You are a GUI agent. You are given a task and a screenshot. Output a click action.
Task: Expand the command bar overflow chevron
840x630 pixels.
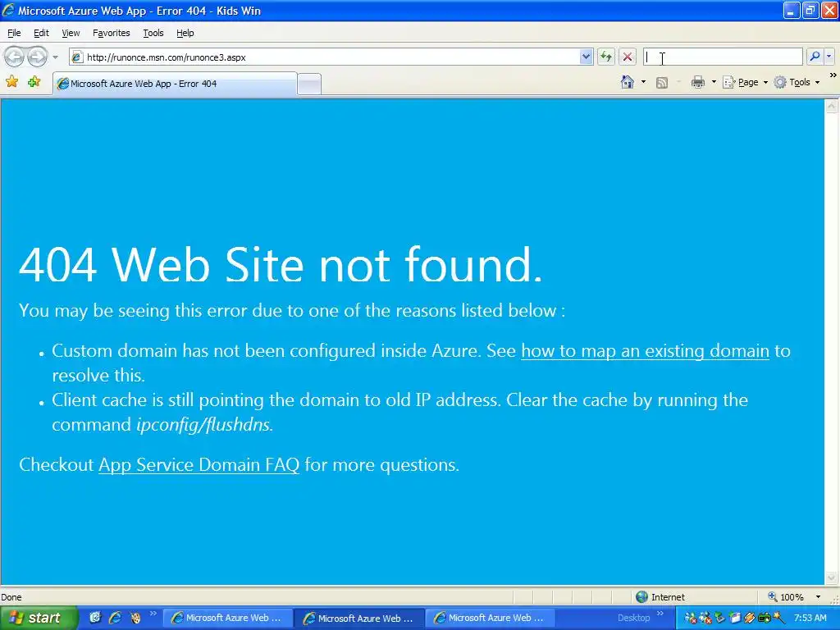pos(833,75)
